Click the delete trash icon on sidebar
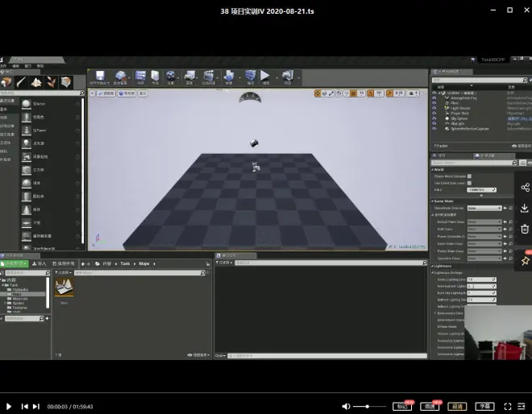The width and height of the screenshot is (532, 414). [526, 229]
